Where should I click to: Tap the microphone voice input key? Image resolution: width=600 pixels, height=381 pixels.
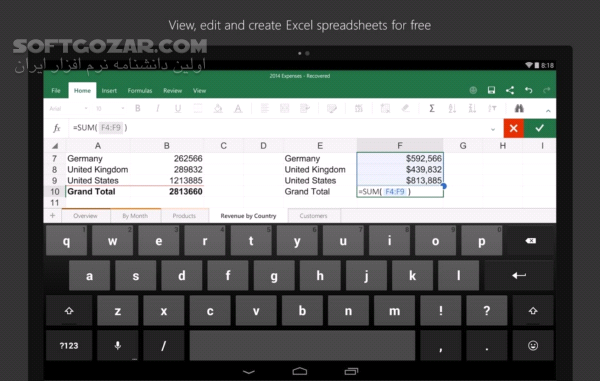(x=117, y=346)
